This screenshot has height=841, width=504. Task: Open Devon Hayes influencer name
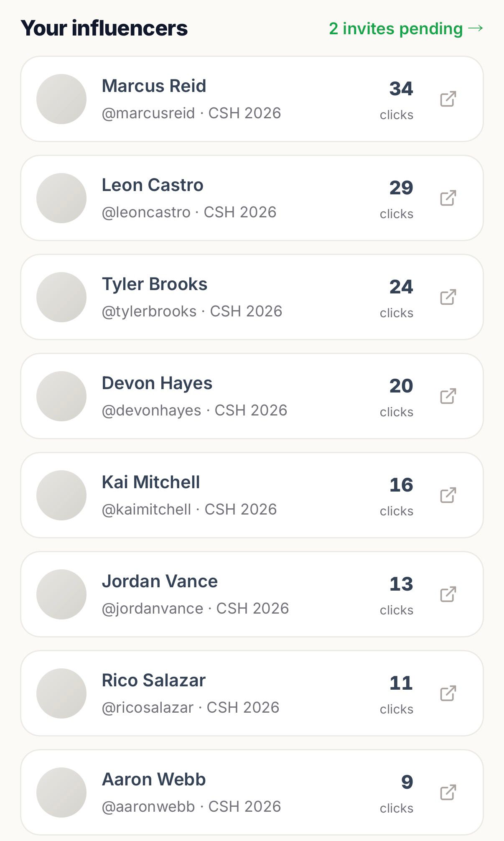[x=157, y=384]
